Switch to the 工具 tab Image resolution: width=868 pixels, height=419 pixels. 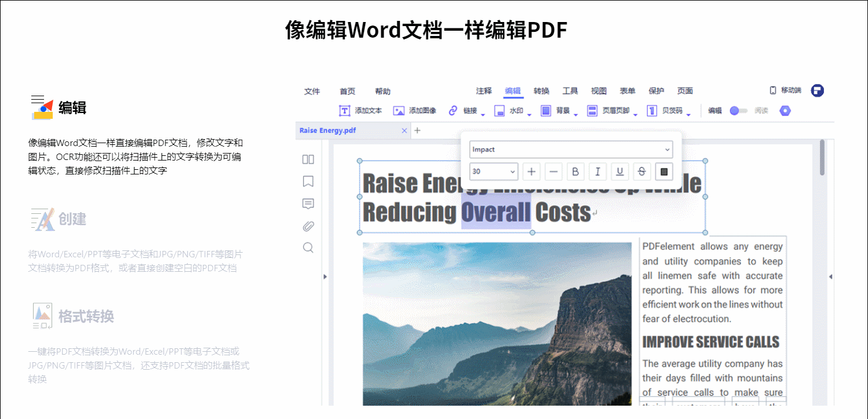570,91
